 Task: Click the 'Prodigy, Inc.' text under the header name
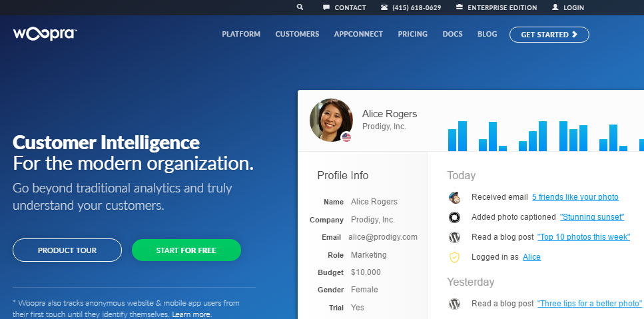tap(384, 127)
